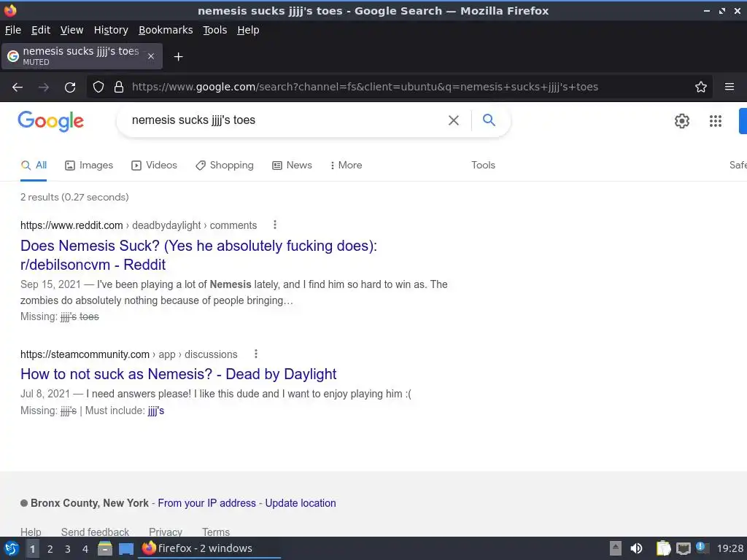Open options for the Steam Community result
Viewport: 747px width, 560px height.
point(256,354)
